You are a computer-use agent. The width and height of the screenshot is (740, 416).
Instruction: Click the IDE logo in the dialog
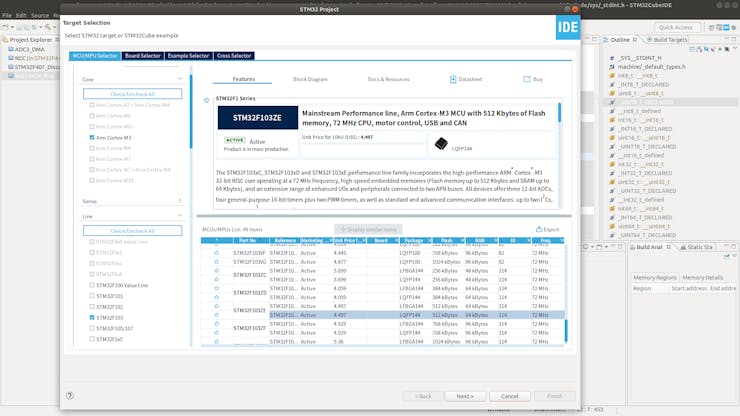coord(568,27)
